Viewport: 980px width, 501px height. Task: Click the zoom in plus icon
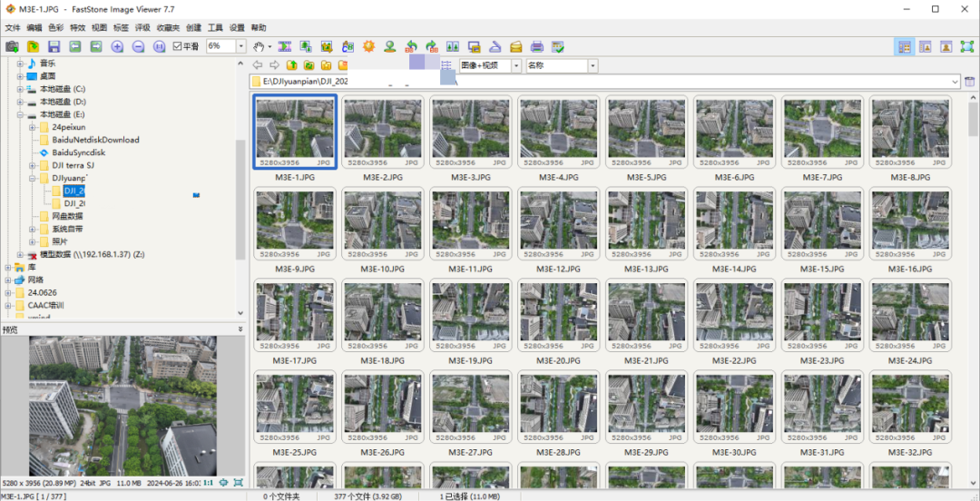coord(117,46)
